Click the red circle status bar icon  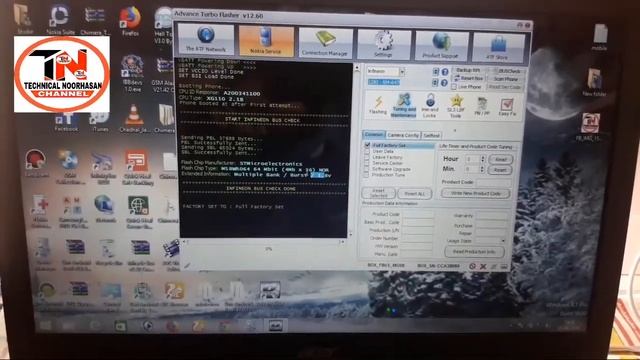click(x=472, y=266)
